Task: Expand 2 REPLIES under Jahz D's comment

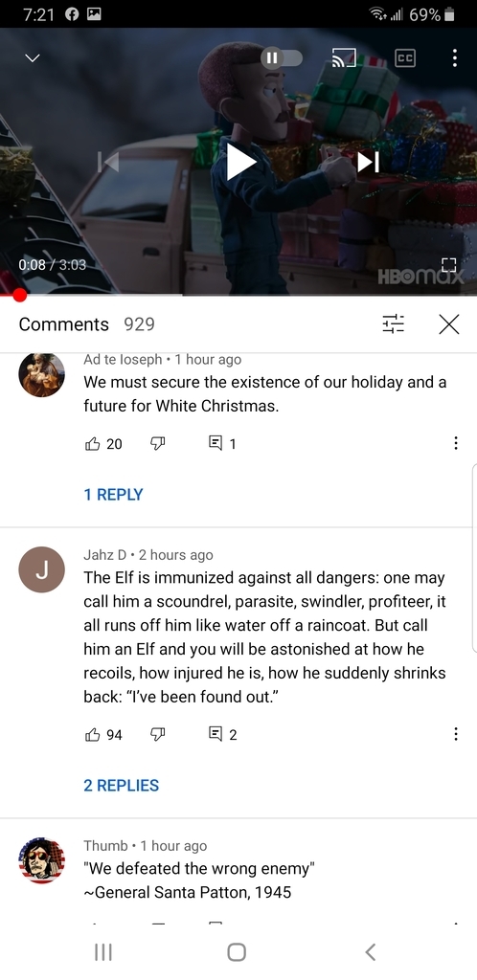Action: click(x=122, y=786)
